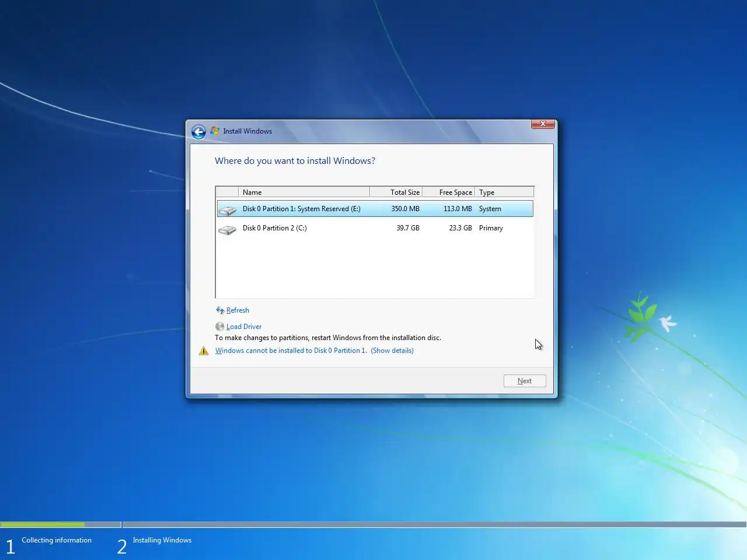Image resolution: width=747 pixels, height=560 pixels.
Task: Click the 23.3 GB free space value
Action: click(x=460, y=228)
